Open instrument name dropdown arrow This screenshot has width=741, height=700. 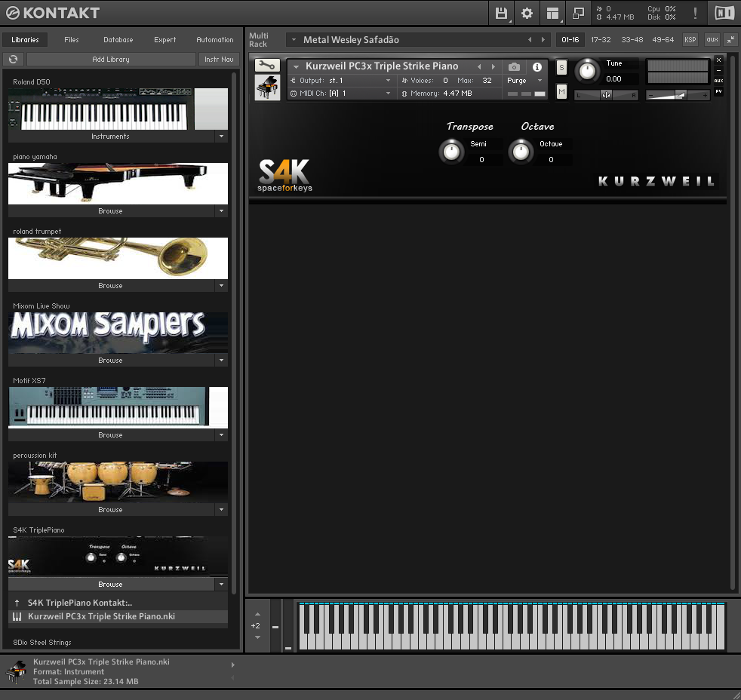pos(296,66)
